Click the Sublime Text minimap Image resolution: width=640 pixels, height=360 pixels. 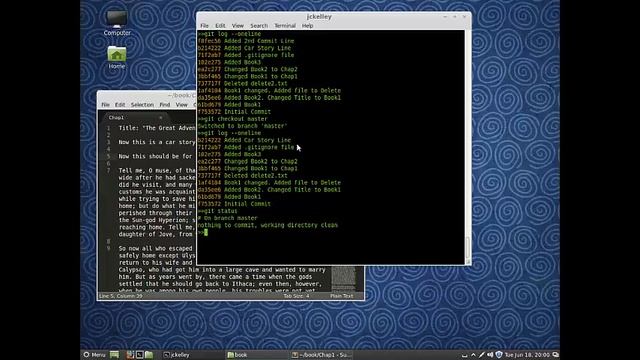343,279
